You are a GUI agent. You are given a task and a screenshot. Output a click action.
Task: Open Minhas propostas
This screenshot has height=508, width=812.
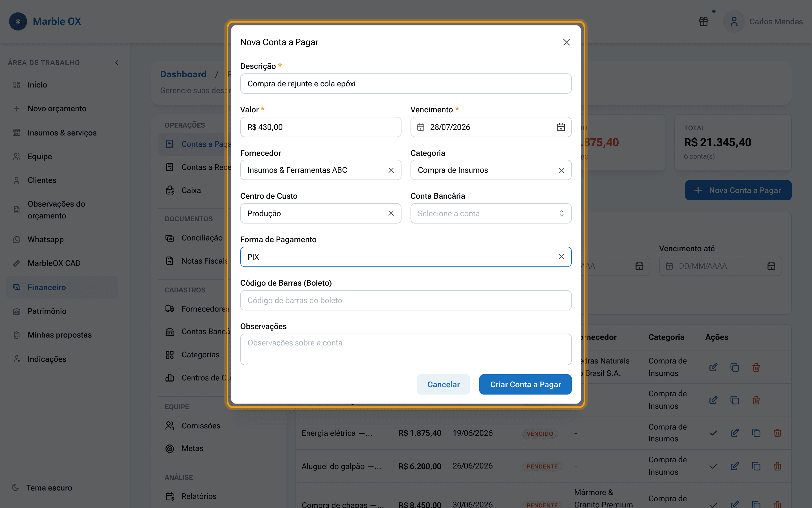click(62, 335)
